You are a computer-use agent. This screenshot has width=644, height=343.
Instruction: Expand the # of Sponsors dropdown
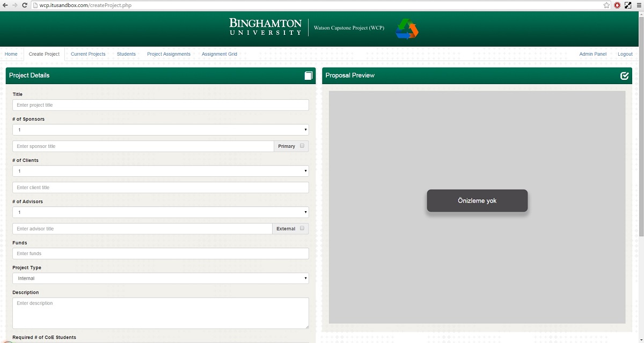click(x=160, y=130)
